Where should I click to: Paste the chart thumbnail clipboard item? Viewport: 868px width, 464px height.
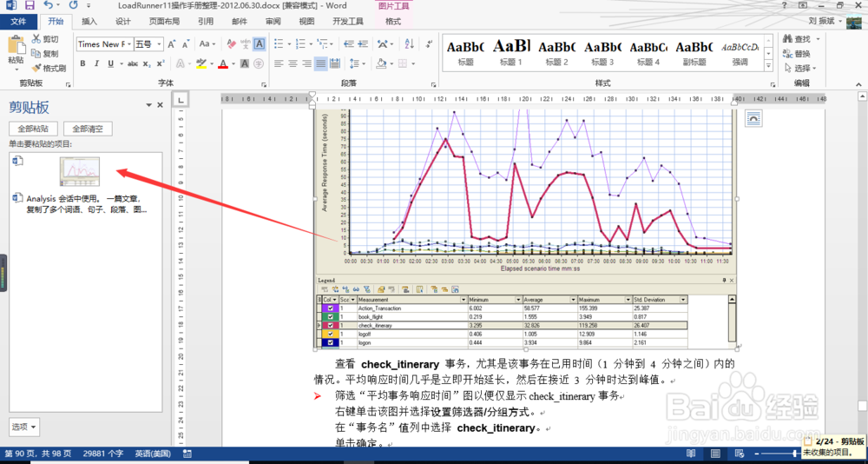pyautogui.click(x=80, y=171)
